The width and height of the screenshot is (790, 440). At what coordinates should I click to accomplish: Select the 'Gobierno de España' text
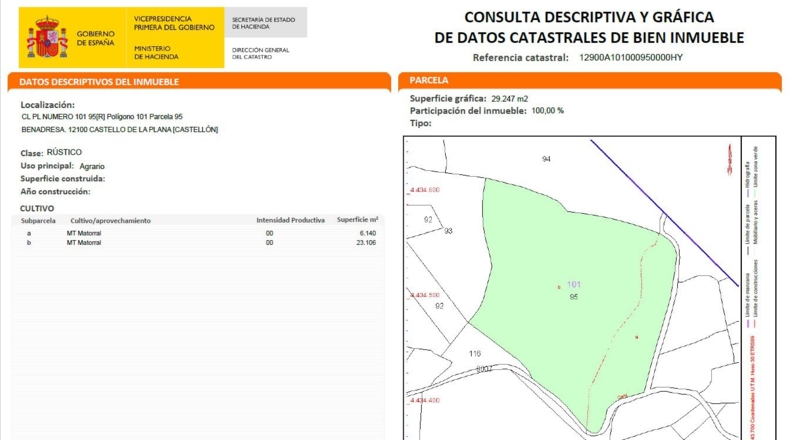[x=96, y=38]
